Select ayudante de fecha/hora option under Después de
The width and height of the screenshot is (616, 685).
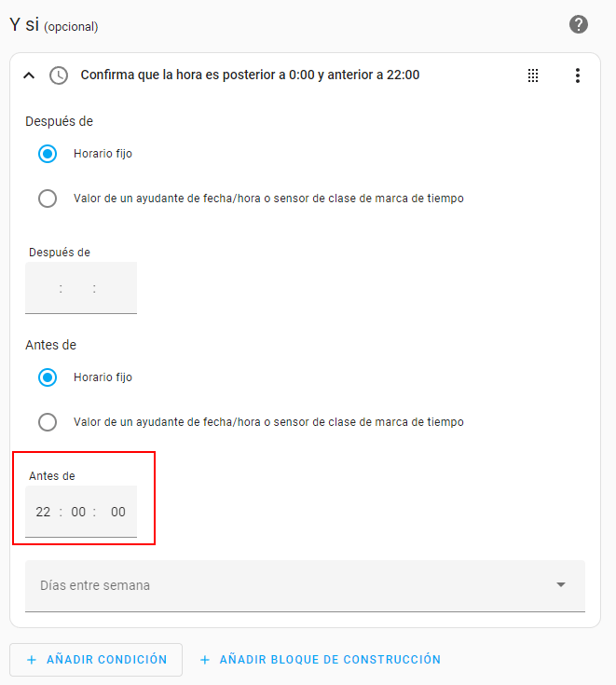point(48,199)
